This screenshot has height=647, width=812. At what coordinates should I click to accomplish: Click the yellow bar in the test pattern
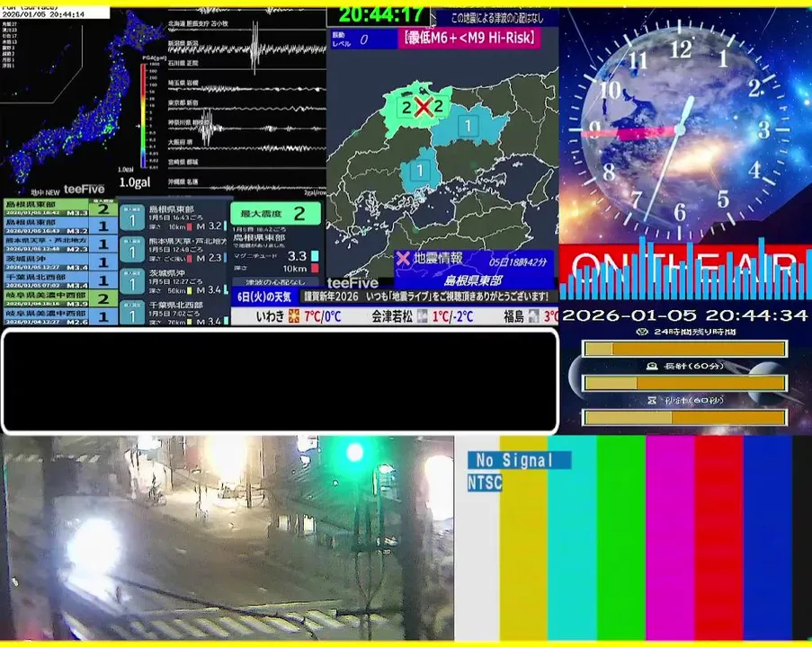(523, 538)
